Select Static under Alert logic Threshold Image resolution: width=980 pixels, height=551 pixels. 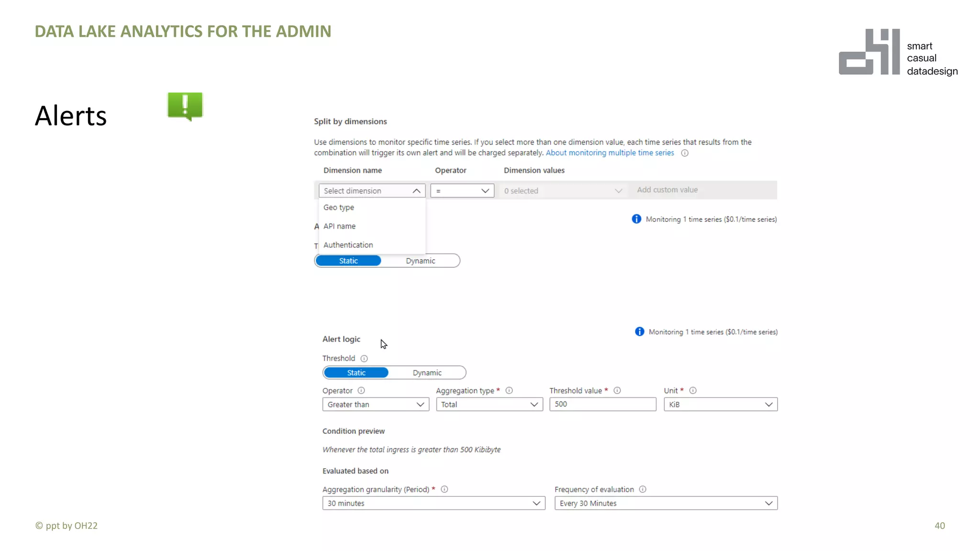[356, 373]
